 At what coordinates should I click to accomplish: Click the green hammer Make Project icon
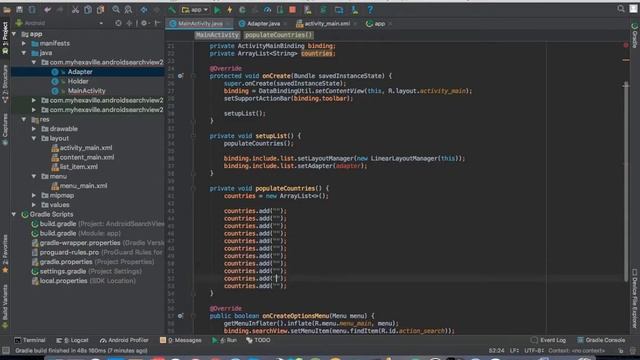(x=172, y=9)
